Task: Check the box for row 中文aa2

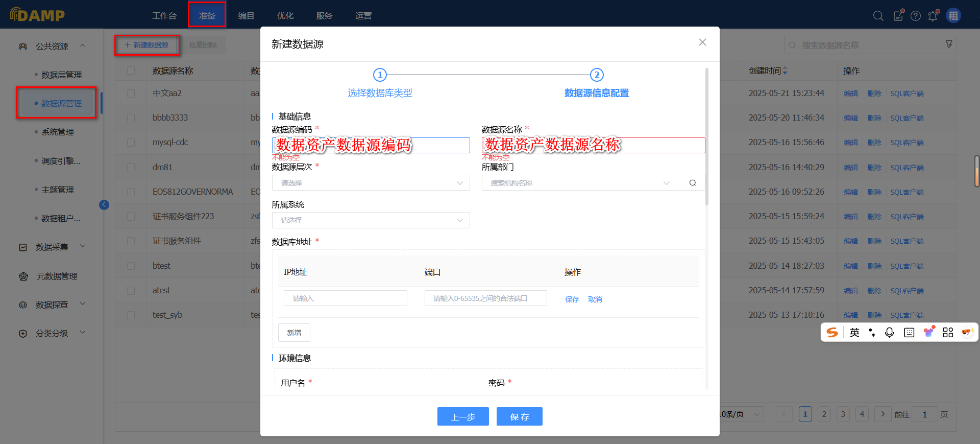Action: pyautogui.click(x=131, y=94)
